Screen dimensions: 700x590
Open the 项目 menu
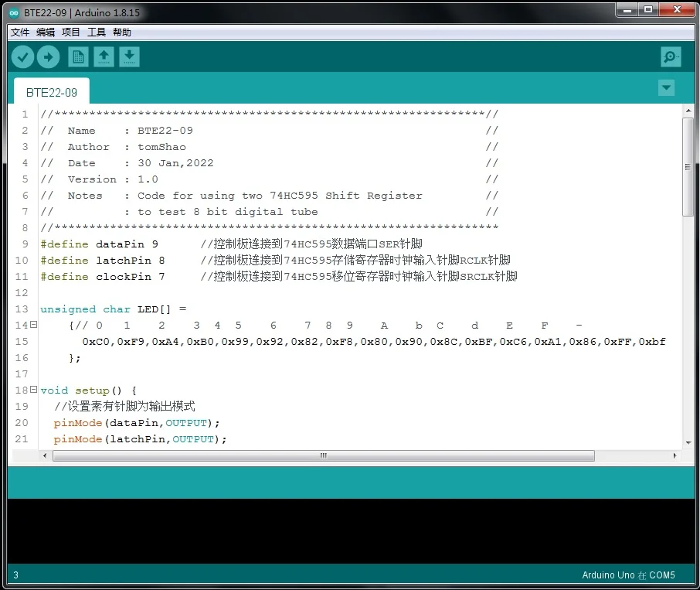coord(71,32)
